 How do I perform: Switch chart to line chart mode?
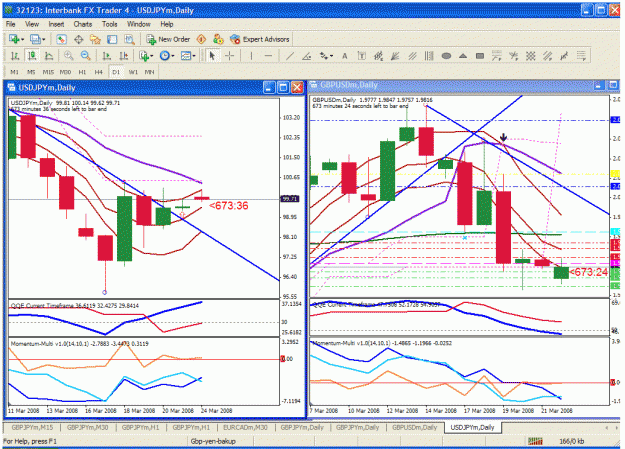coord(49,56)
